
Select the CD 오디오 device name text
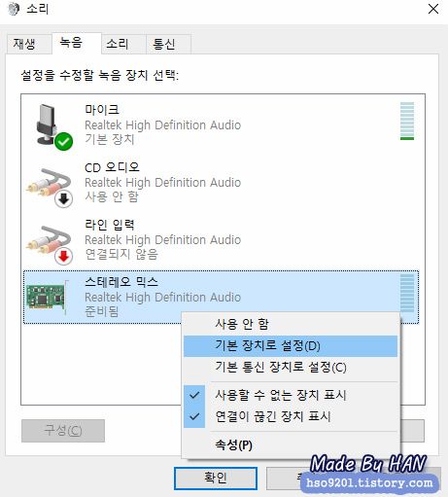(112, 167)
